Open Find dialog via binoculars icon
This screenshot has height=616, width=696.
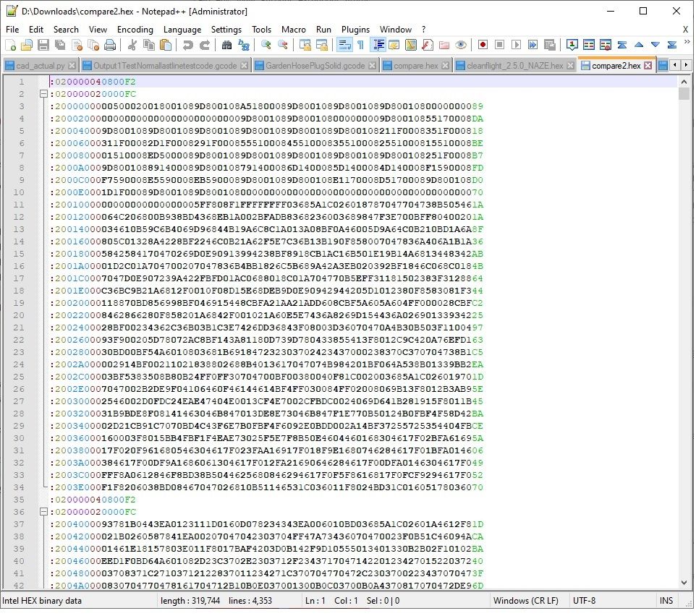point(226,45)
